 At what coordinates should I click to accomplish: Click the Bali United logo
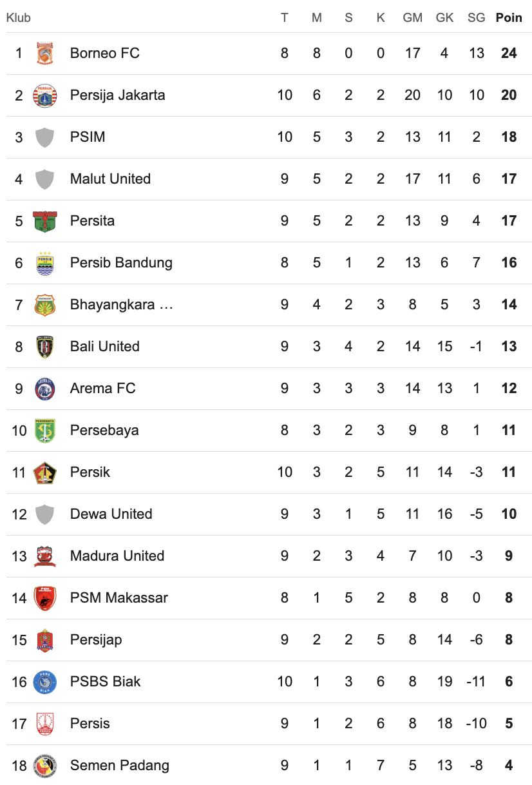44,347
